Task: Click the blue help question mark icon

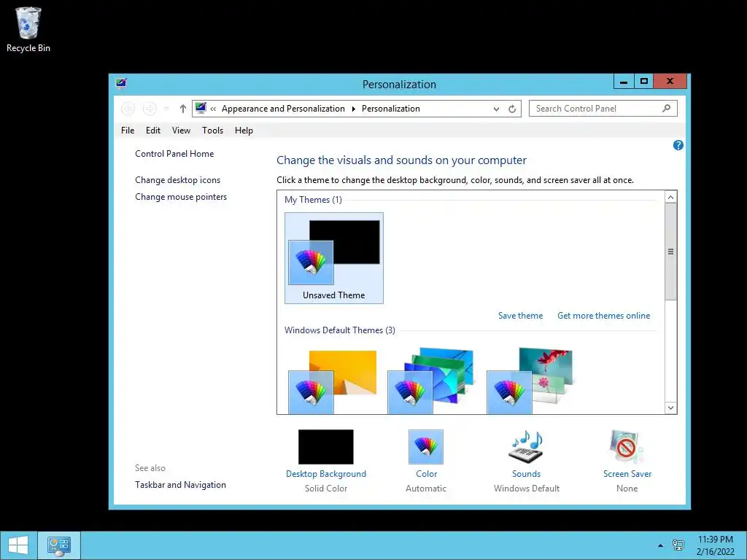Action: [x=678, y=145]
